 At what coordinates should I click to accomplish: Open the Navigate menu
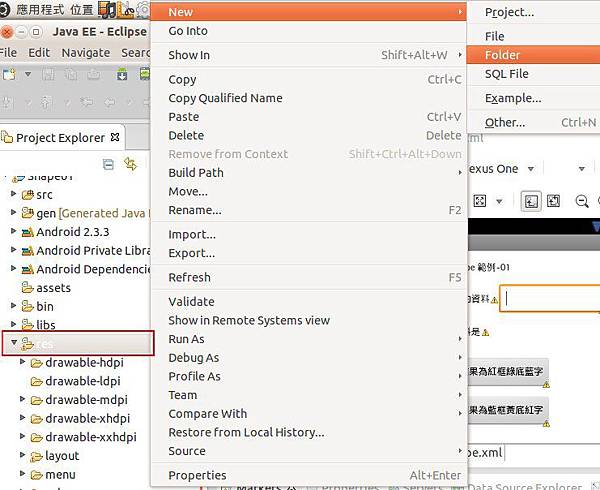point(86,53)
